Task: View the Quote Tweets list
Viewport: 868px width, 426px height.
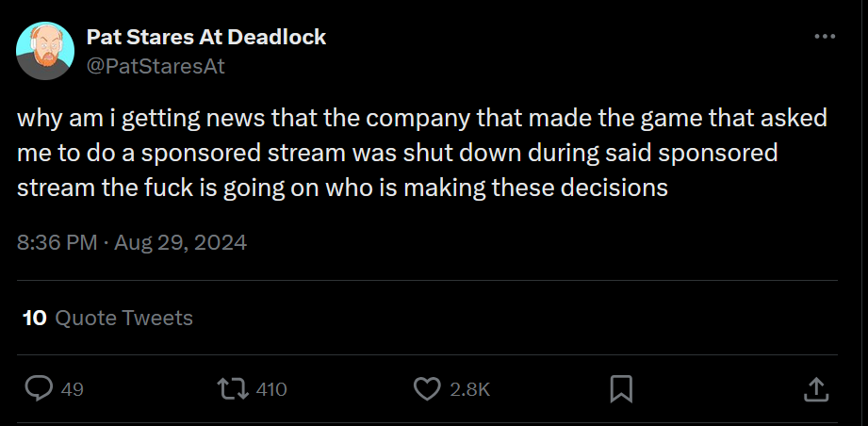Action: (123, 319)
